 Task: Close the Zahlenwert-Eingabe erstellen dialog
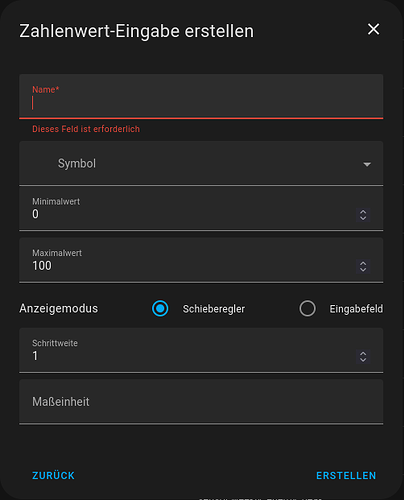click(x=373, y=29)
